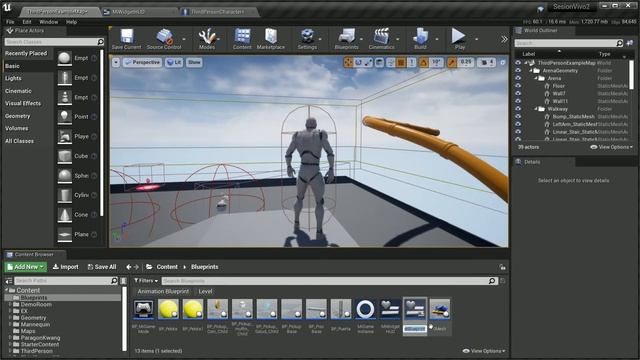Toggle visibility of the Floor actor
Viewport: 640px width, 360px height.
(x=518, y=86)
